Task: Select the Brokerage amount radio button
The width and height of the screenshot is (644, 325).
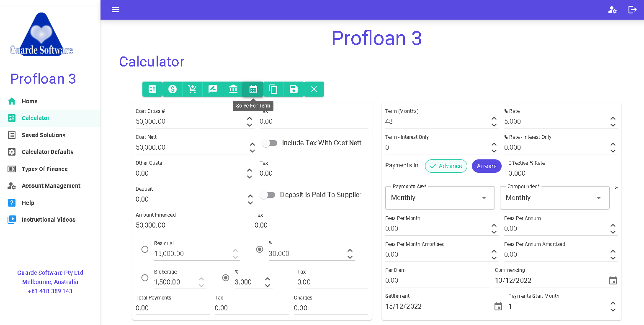Action: [145, 278]
